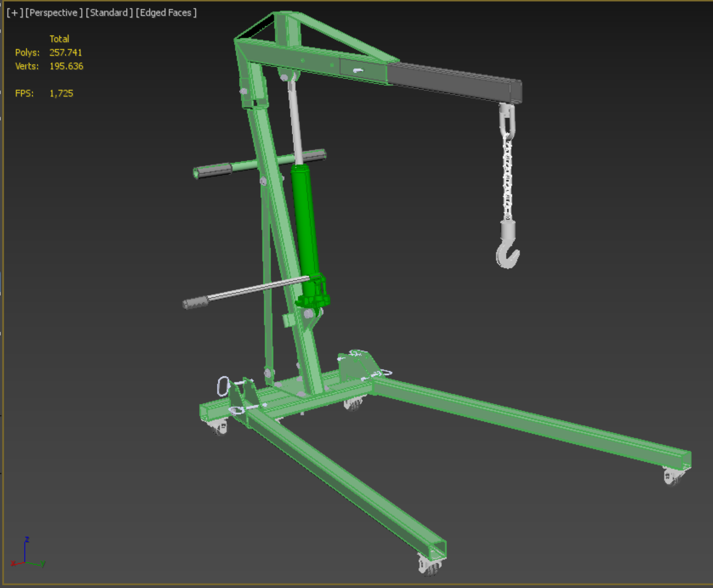Image resolution: width=713 pixels, height=588 pixels.
Task: Open the Perspective view label menu
Action: 54,13
